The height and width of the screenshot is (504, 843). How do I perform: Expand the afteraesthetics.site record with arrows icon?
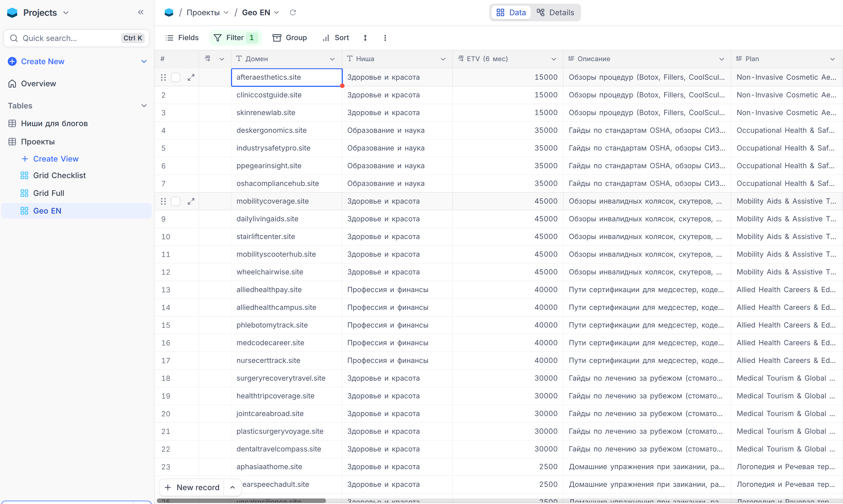click(x=191, y=77)
